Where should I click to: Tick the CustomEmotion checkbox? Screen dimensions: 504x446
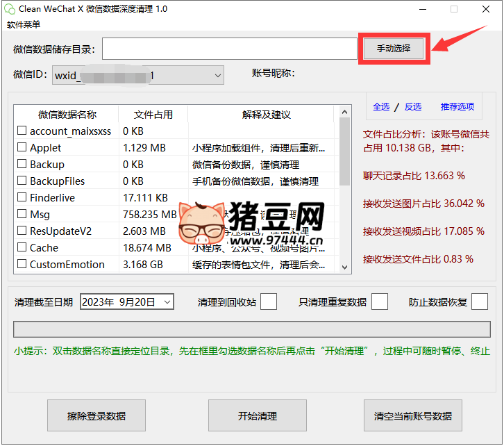tap(22, 264)
